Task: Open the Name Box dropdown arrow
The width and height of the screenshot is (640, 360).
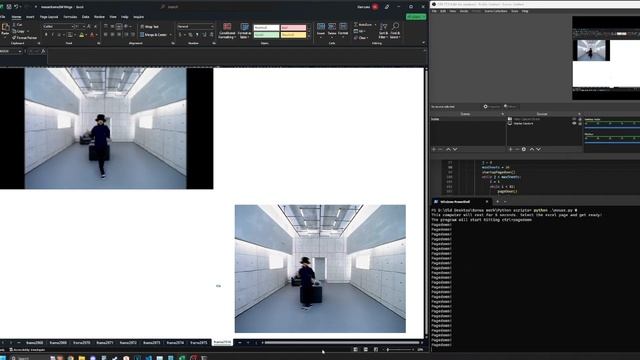Action: [x=20, y=51]
